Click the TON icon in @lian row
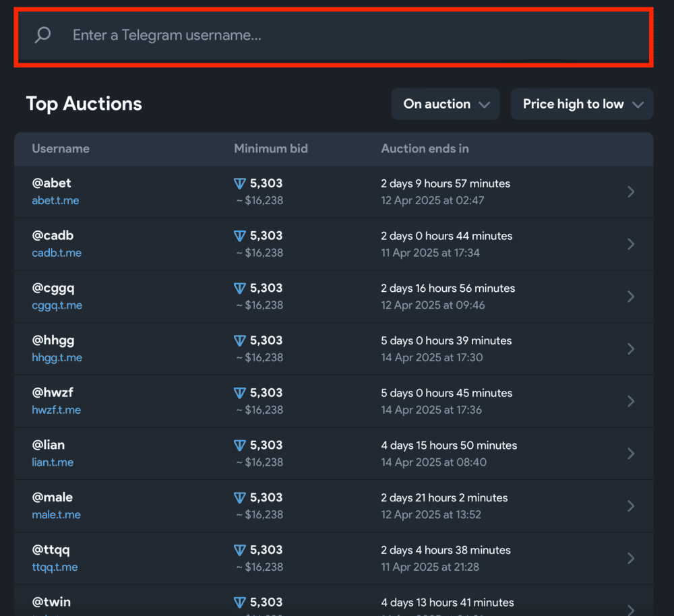674x616 pixels. click(x=240, y=445)
